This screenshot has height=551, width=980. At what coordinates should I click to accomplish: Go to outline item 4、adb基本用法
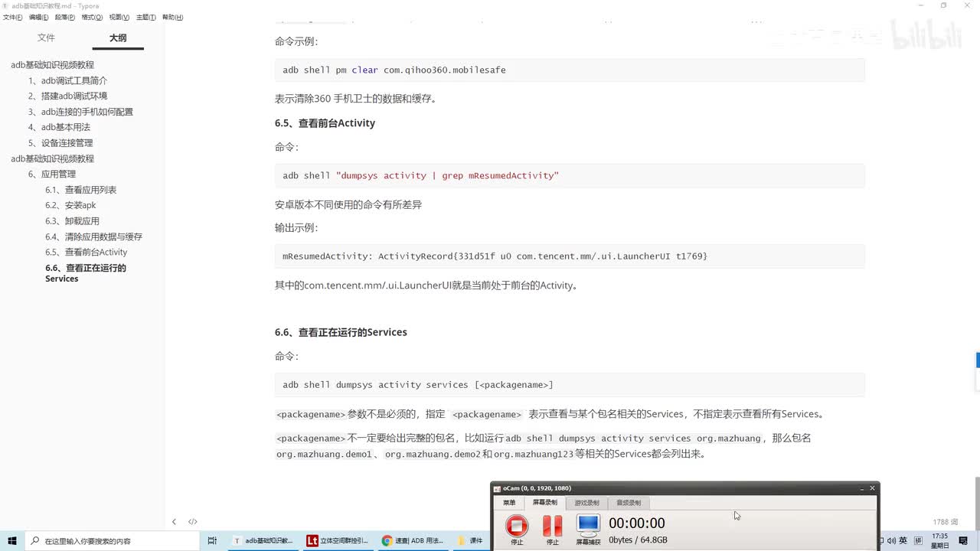59,127
